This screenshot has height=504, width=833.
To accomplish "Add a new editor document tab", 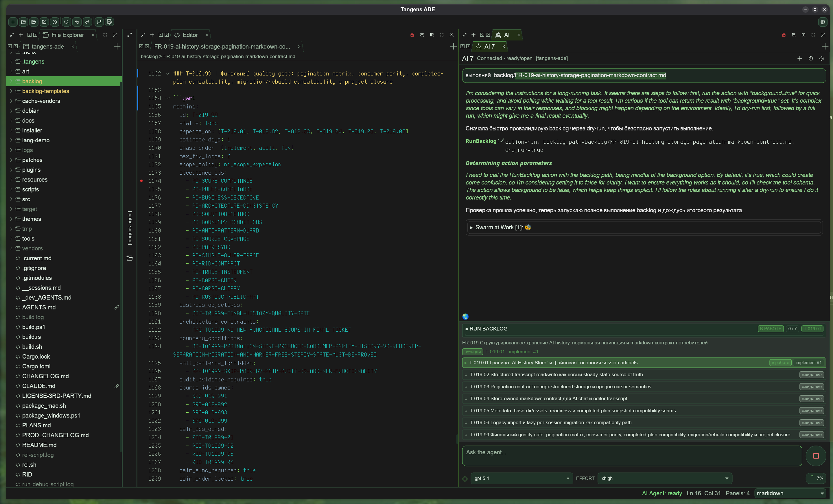I will coord(453,46).
